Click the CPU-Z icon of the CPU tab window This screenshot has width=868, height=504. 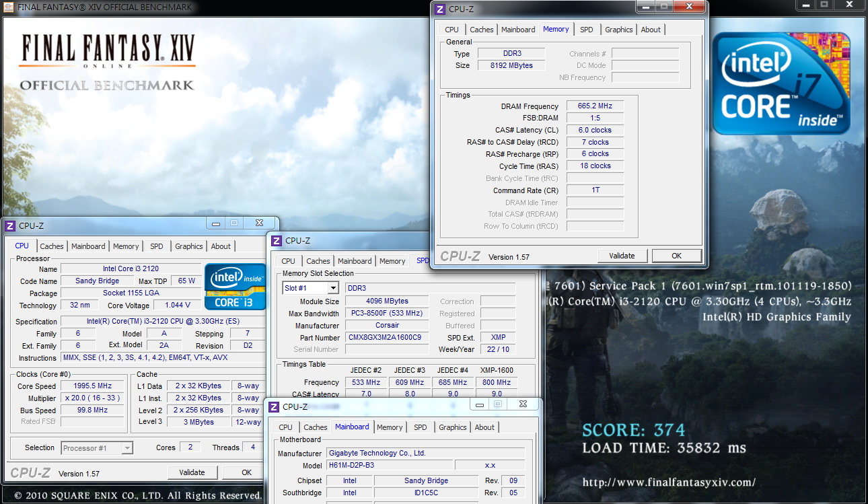tap(10, 226)
